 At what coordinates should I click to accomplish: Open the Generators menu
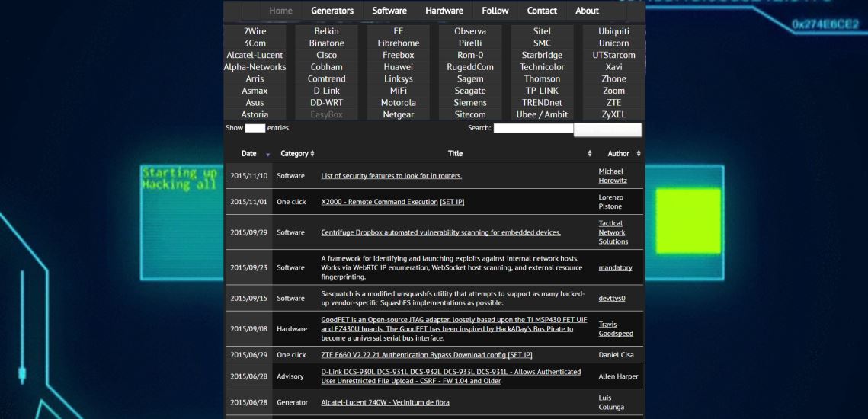point(332,11)
